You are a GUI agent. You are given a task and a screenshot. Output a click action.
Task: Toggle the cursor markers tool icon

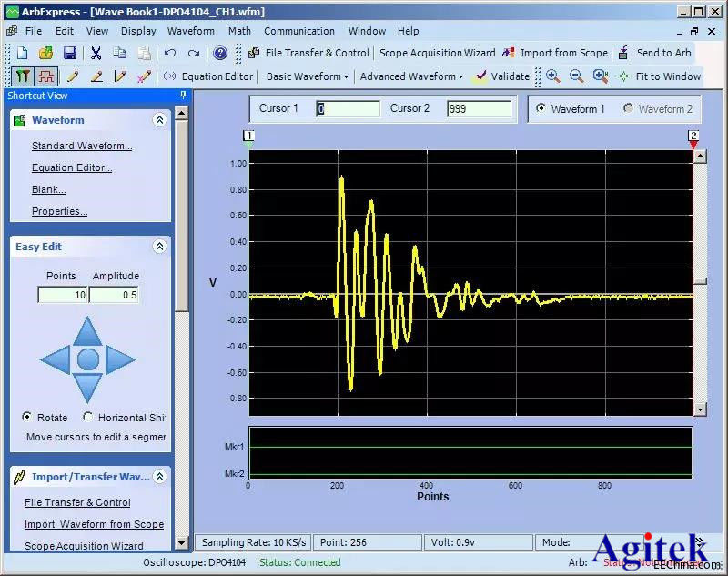point(23,76)
